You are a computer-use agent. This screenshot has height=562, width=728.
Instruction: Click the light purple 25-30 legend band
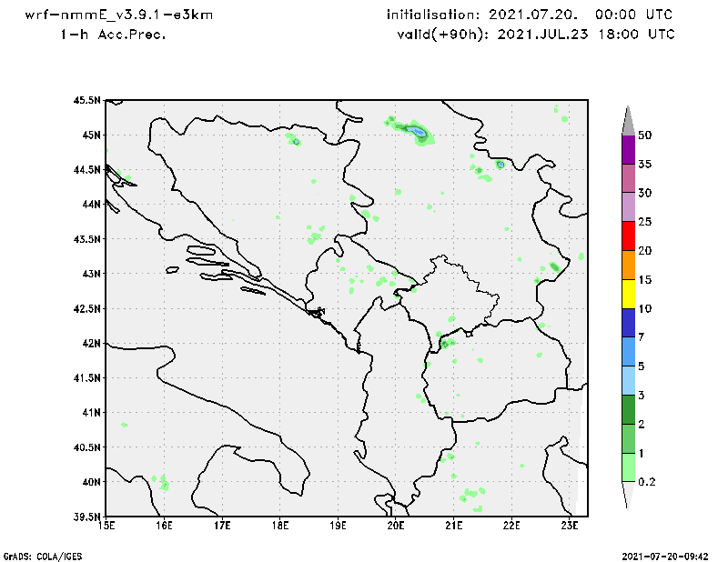[x=628, y=207]
